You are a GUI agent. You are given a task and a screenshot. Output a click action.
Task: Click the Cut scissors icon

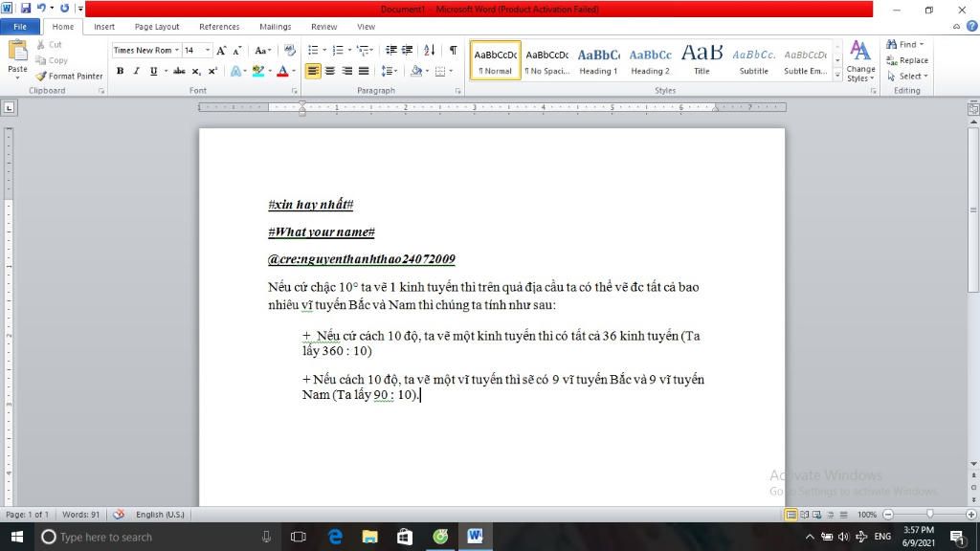coord(40,44)
